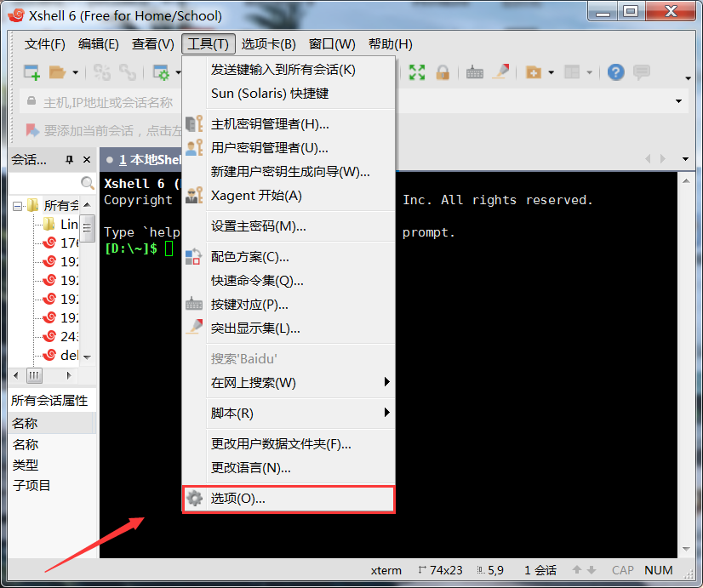Open 按键对应(P)

pyautogui.click(x=289, y=305)
